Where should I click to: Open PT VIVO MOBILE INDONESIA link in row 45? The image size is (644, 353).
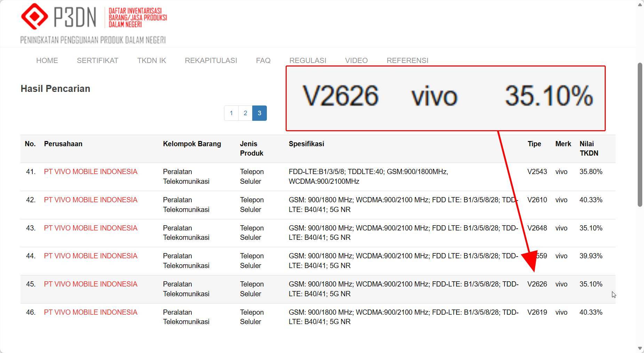coord(90,284)
